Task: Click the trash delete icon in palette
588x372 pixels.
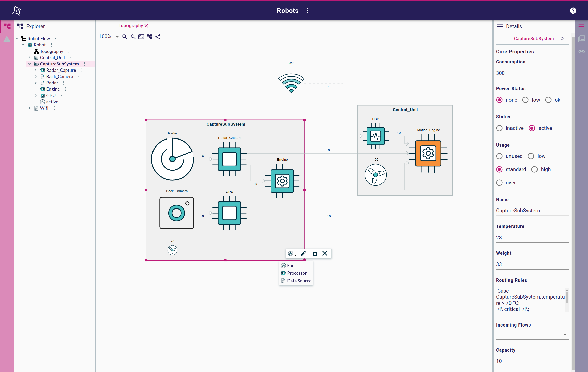Action: (315, 253)
